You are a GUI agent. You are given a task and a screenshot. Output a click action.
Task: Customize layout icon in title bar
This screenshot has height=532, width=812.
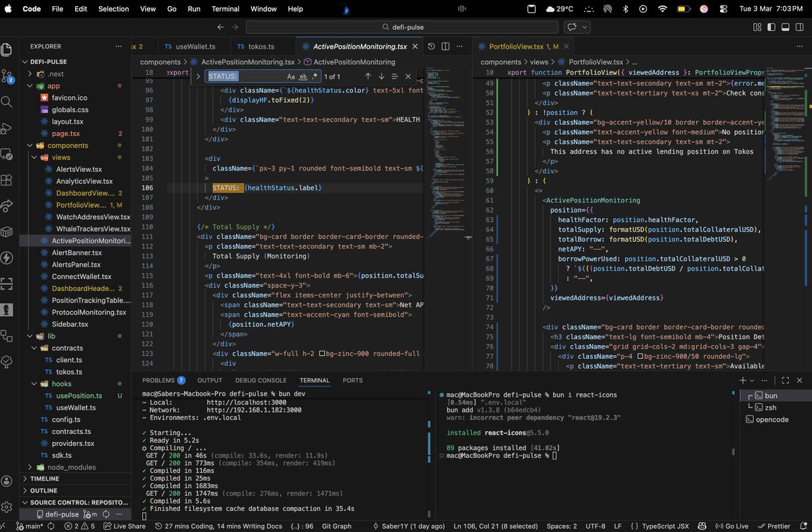[757, 27]
